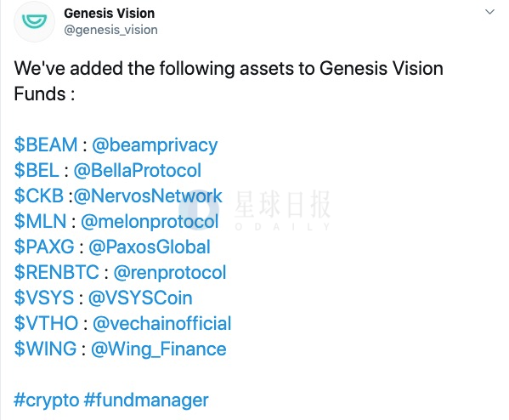Screen dimensions: 509x420
Task: Visit the @BellaProtocol mention
Action: [x=138, y=170]
